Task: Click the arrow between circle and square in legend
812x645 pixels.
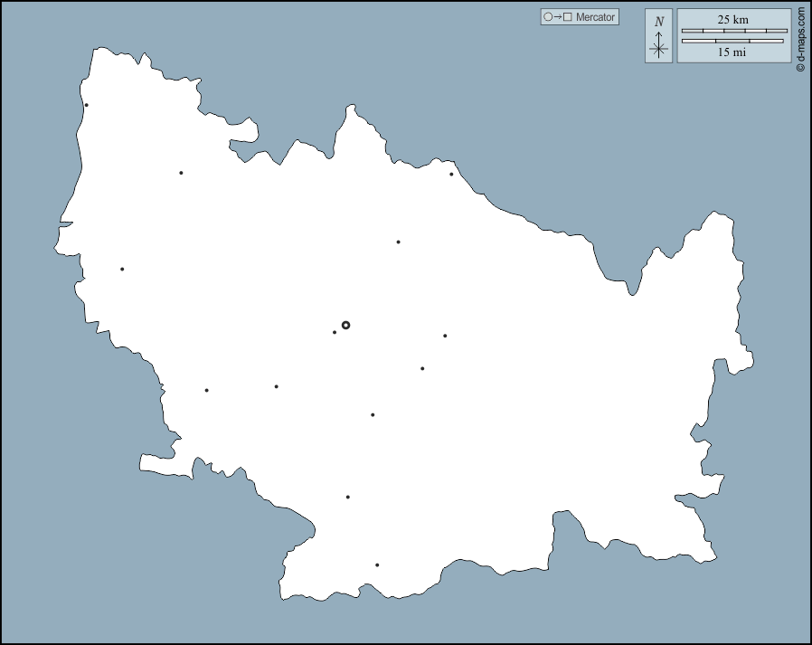Action: [558, 17]
